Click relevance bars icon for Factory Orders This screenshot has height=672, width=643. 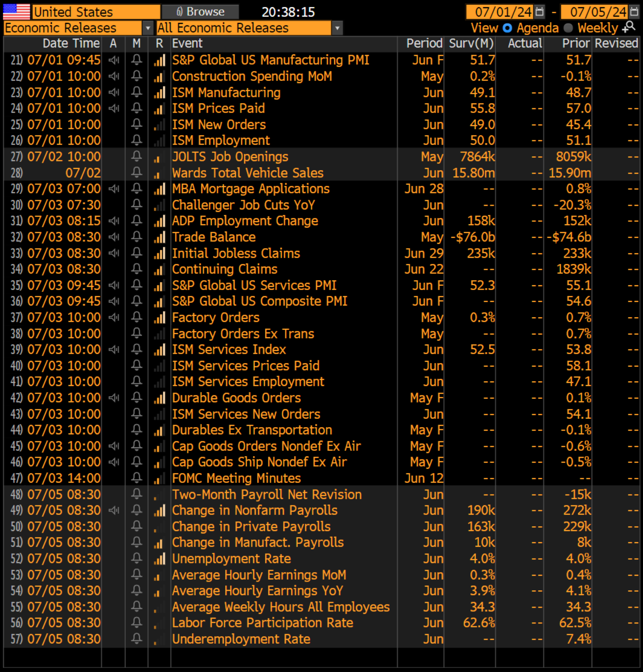point(159,317)
